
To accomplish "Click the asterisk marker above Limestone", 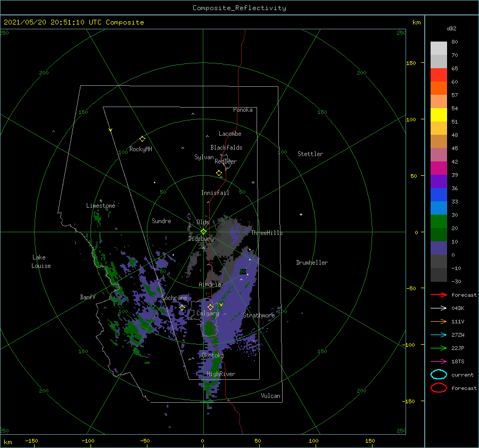I will point(101,201).
